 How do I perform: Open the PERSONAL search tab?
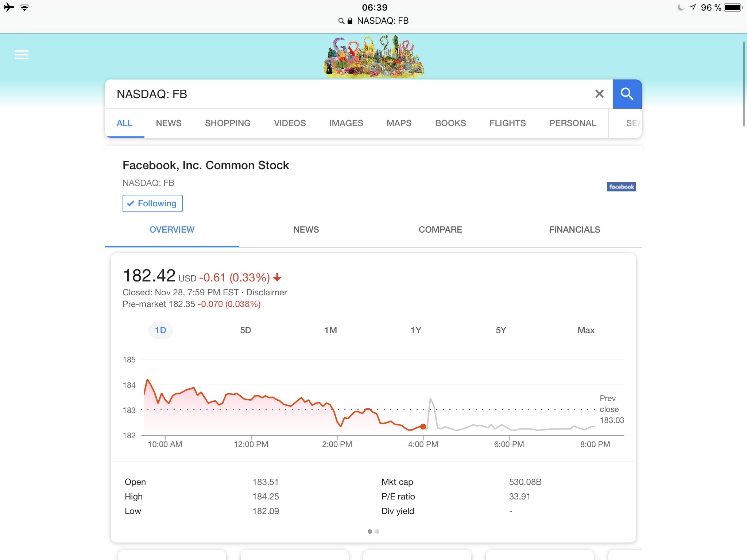[573, 123]
